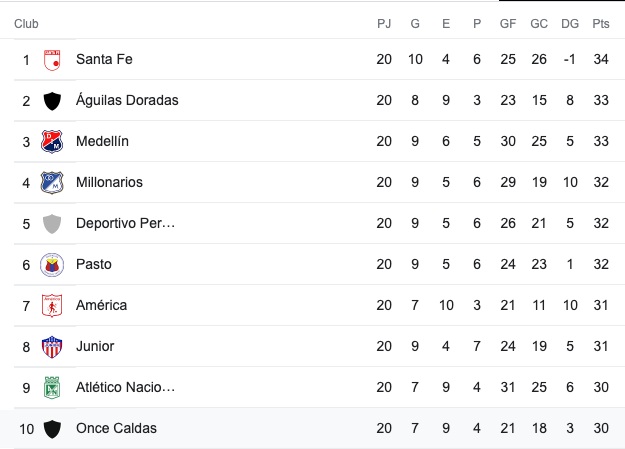Click the Millonarios club crest
The image size is (625, 449).
tap(52, 183)
